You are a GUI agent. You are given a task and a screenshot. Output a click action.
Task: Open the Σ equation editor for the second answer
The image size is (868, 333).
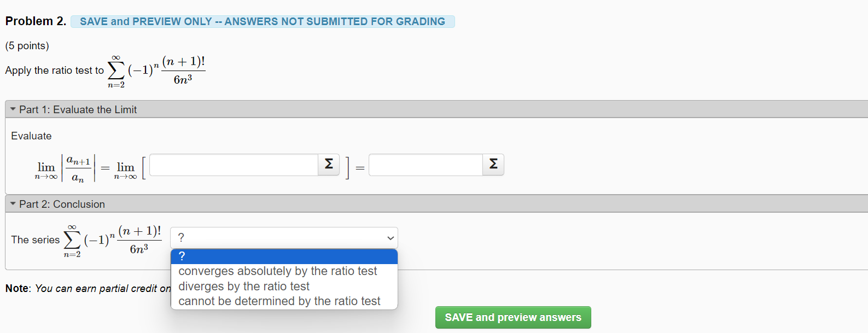click(492, 164)
